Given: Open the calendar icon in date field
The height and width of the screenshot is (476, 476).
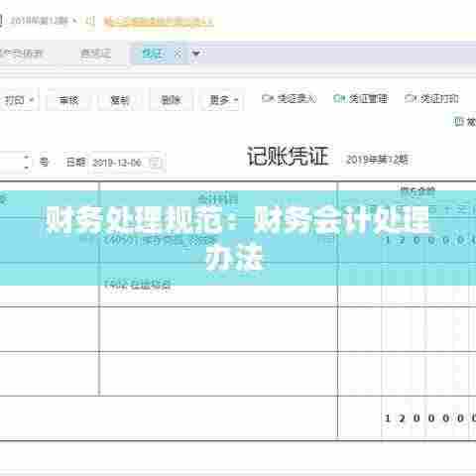Looking at the screenshot, I should tap(155, 163).
